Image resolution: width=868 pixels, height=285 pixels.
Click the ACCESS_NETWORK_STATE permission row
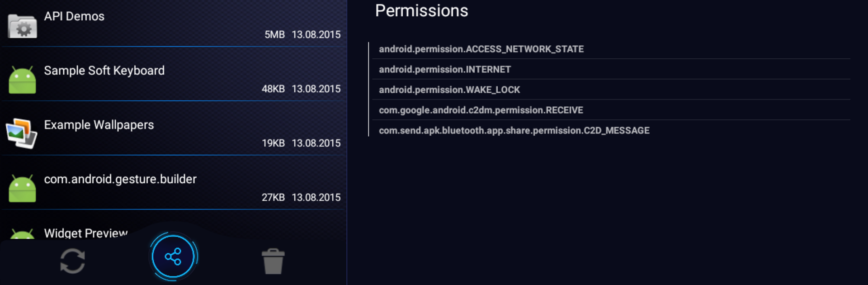pyautogui.click(x=481, y=49)
